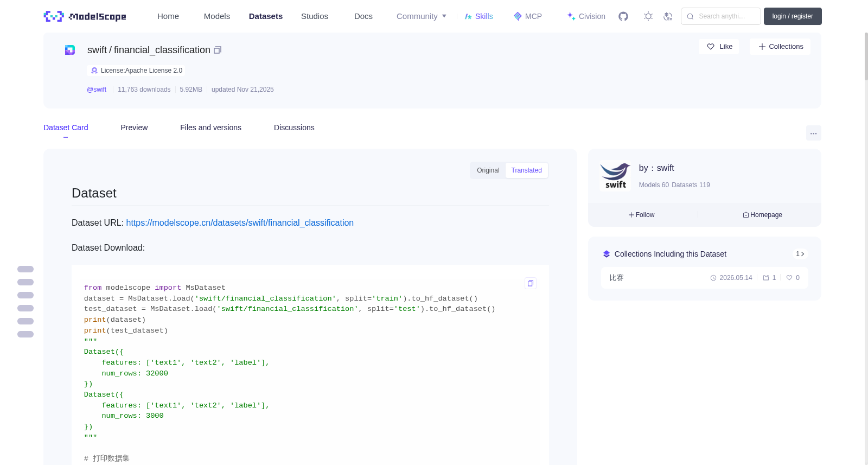868x465 pixels.
Task: Select the Dataset Card tab
Action: tap(66, 128)
